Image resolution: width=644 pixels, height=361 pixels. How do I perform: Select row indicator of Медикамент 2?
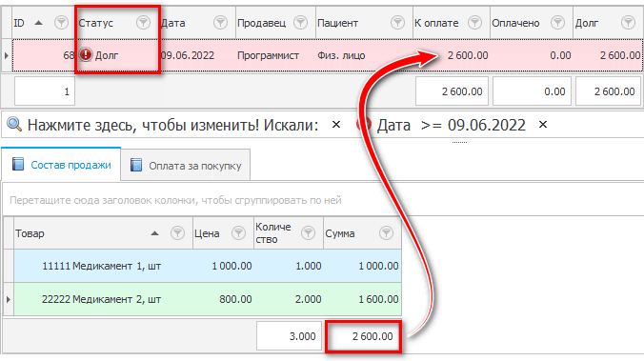point(9,299)
